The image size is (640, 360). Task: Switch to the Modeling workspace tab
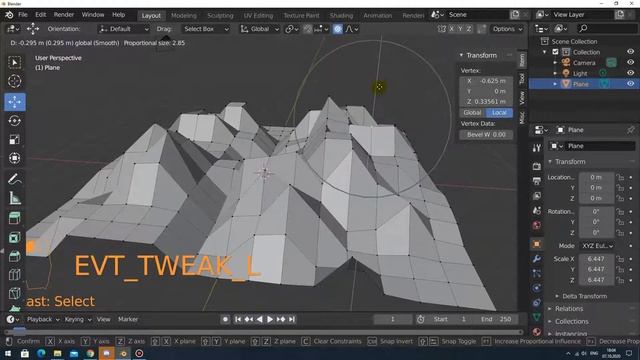click(x=184, y=16)
